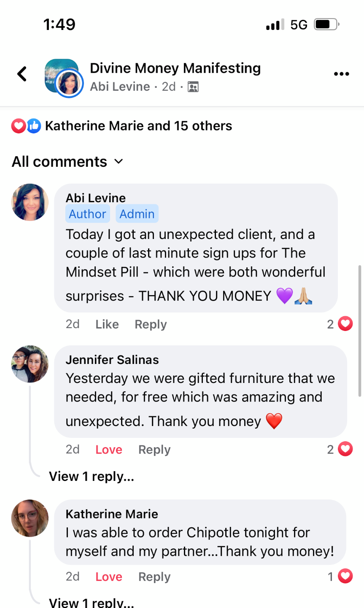
Task: Tap the Author badge on Abi's comment
Action: tap(87, 214)
